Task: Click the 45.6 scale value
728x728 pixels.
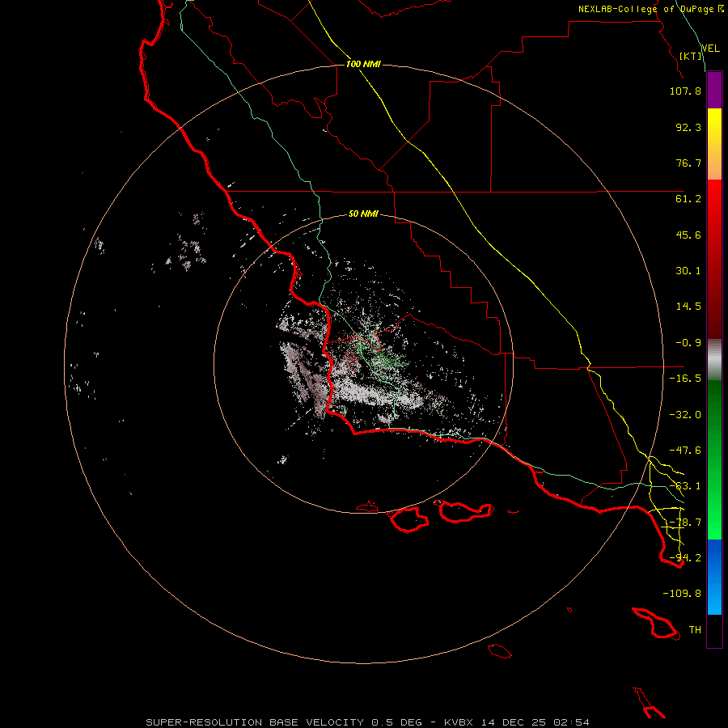Action: (x=688, y=235)
